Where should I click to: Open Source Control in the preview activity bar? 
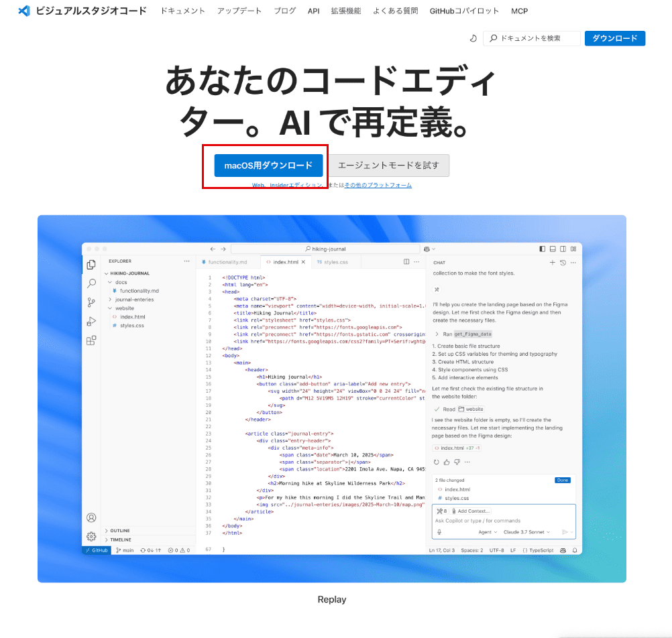pos(91,303)
